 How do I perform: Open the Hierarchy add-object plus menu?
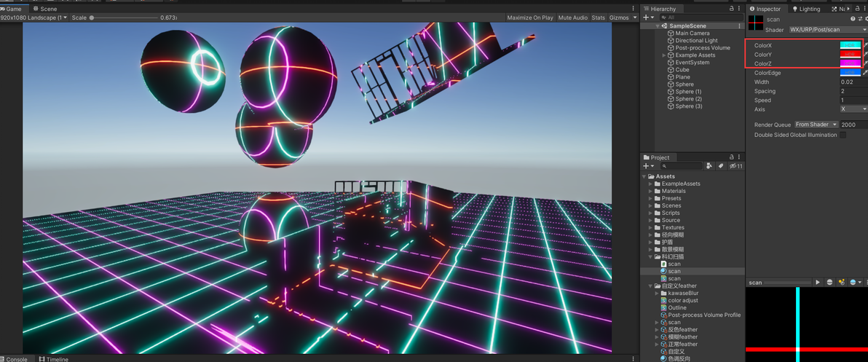point(647,17)
